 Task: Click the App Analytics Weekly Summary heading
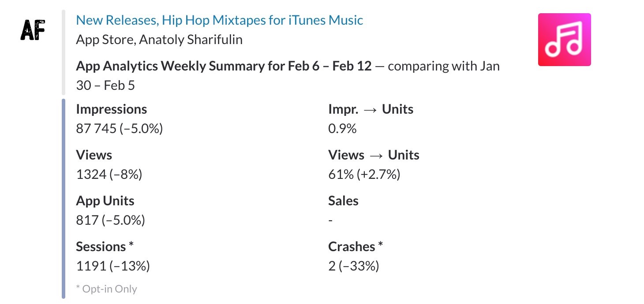(x=224, y=66)
